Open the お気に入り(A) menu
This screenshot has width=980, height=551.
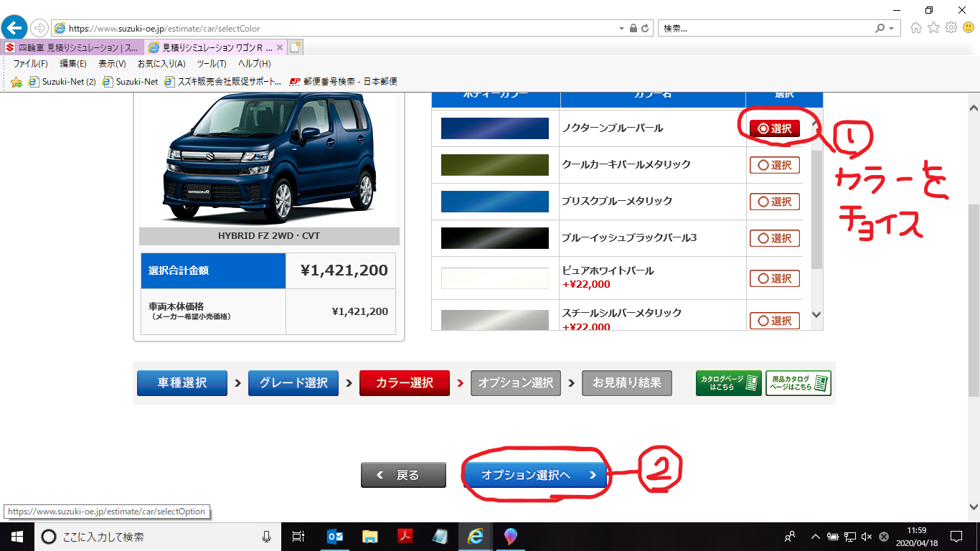pos(161,64)
